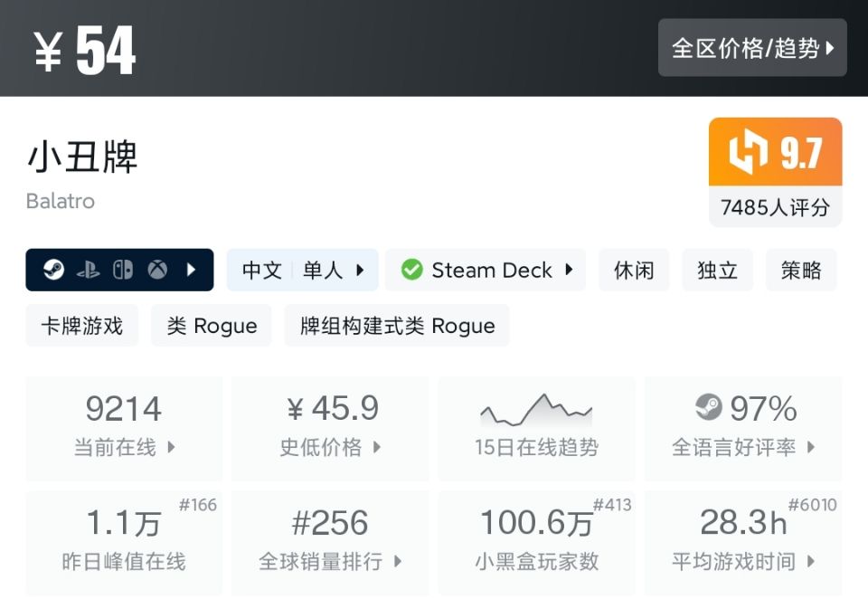868x599 pixels.
Task: Expand the platforms list arrow
Action: coord(191,270)
